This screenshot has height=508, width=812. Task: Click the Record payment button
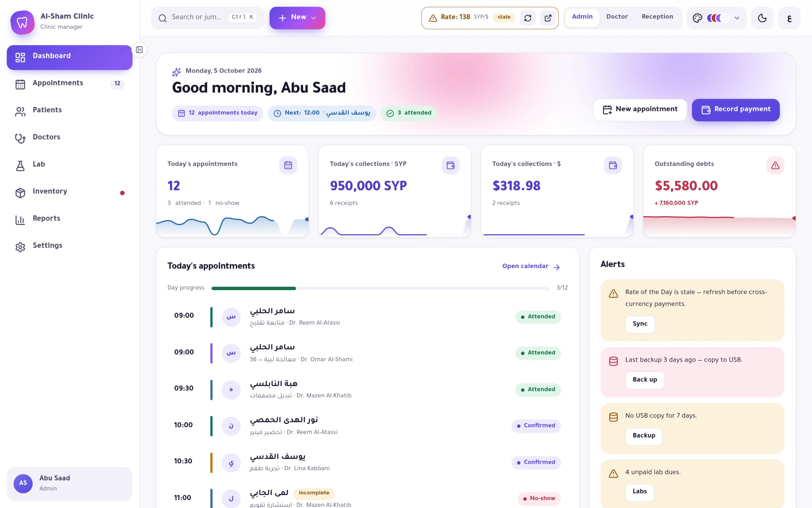(x=736, y=110)
